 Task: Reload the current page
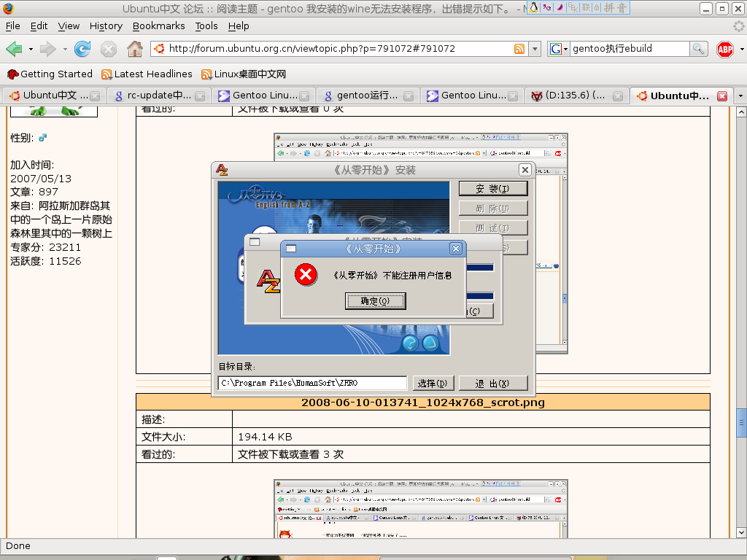tap(82, 49)
